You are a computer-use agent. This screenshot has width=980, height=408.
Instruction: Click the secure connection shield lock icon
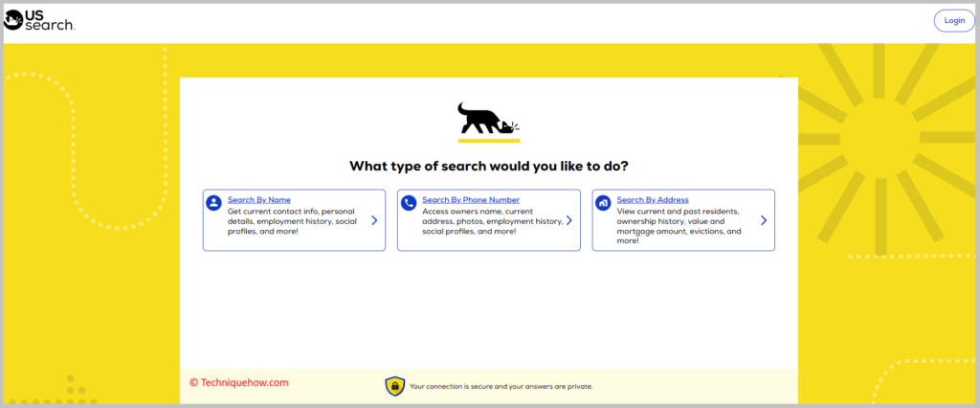coord(394,386)
